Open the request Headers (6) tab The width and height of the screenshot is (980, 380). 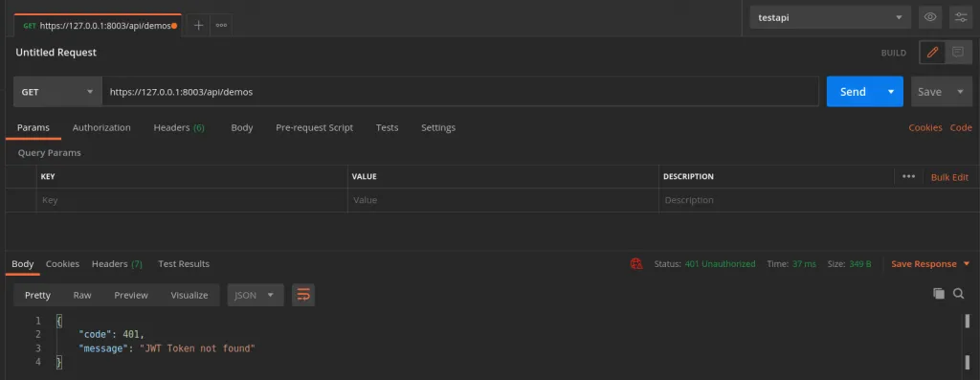tap(179, 127)
